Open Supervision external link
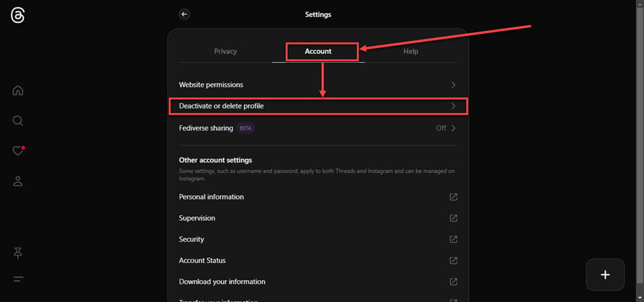The width and height of the screenshot is (644, 302). tap(453, 218)
